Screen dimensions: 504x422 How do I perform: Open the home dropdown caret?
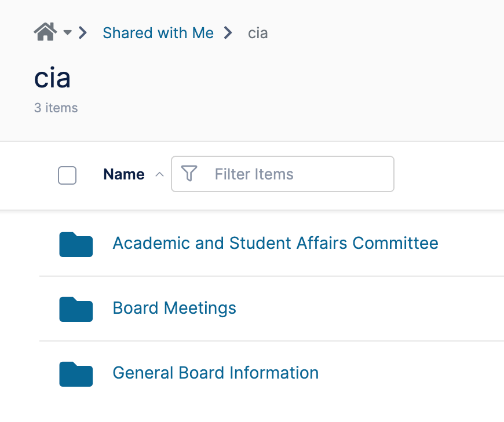tap(68, 32)
